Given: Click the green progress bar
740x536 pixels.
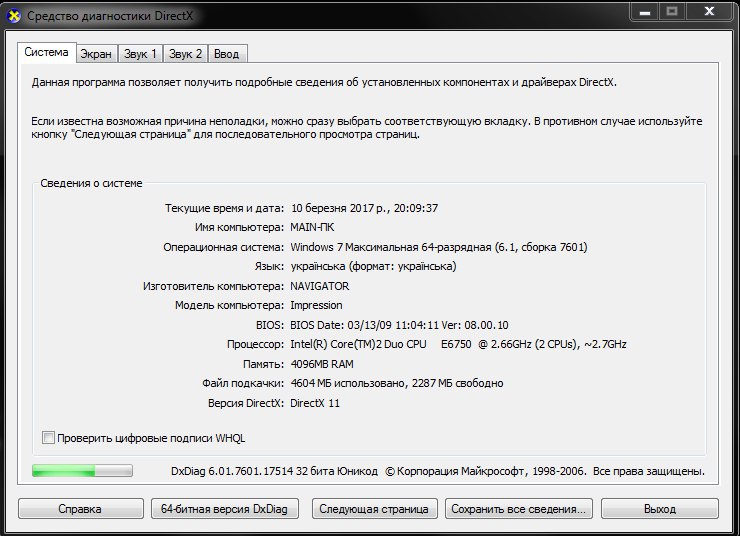Looking at the screenshot, I should [x=83, y=470].
